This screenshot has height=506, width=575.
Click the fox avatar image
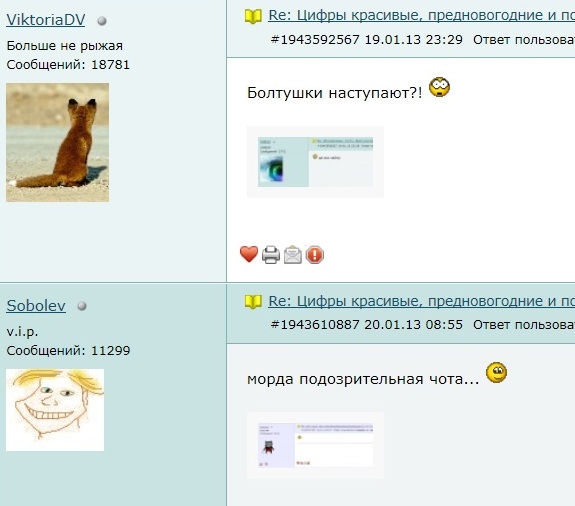pyautogui.click(x=58, y=142)
